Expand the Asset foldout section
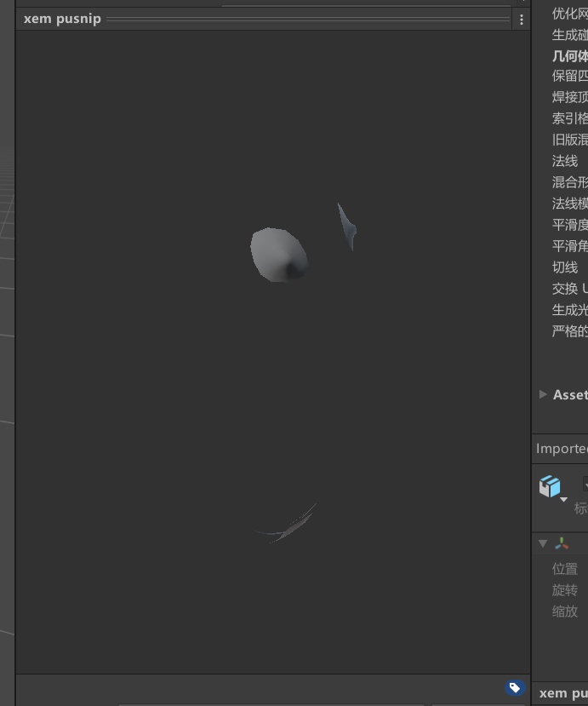588x706 pixels. coord(543,394)
